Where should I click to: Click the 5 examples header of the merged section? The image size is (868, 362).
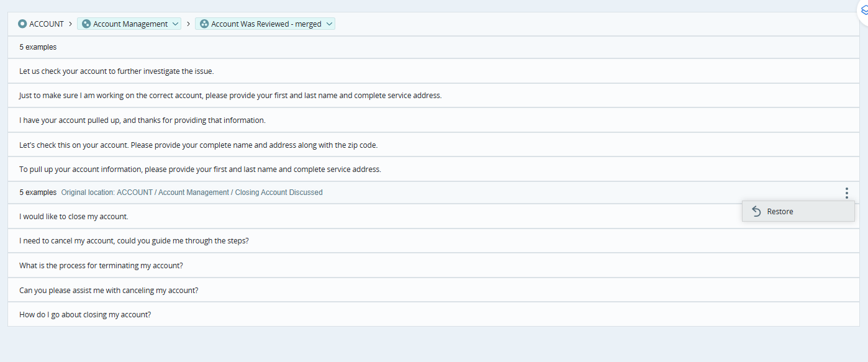point(38,192)
